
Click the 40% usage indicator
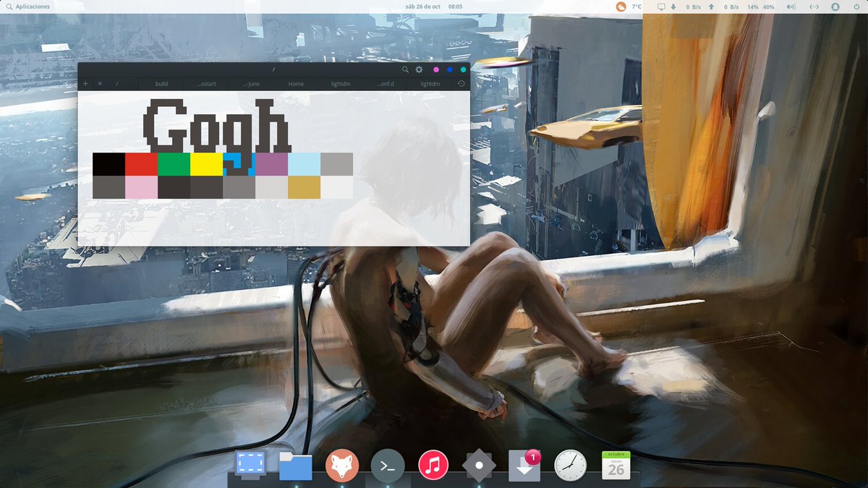tap(768, 7)
